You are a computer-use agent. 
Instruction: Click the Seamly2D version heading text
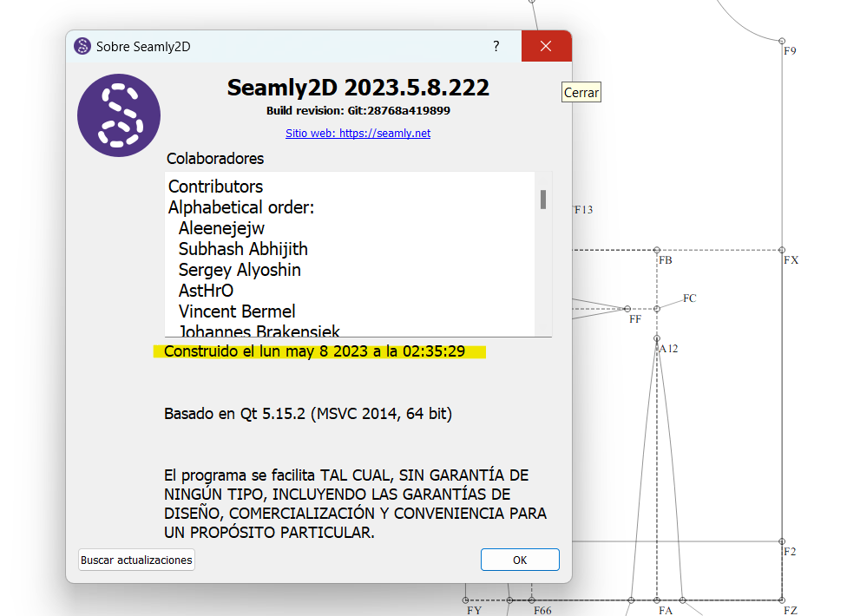coord(358,88)
